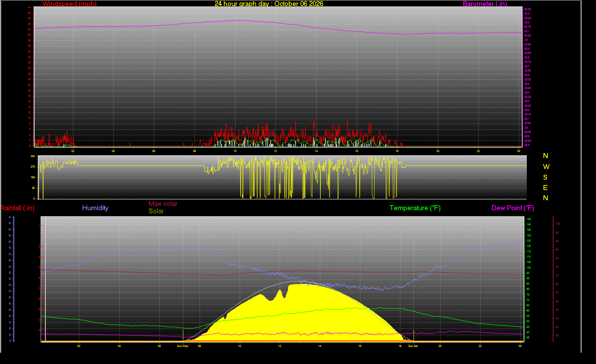Click the 270 wind direction axis label
Screen dimensions: 596x364
point(33,167)
